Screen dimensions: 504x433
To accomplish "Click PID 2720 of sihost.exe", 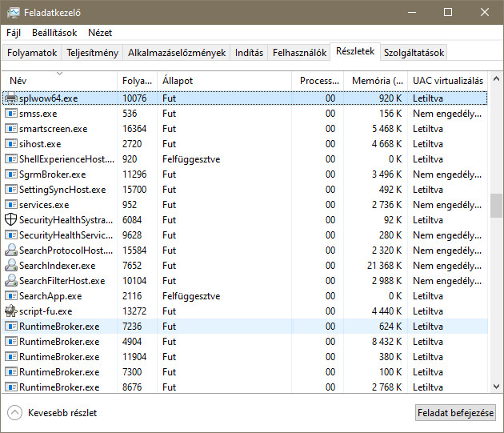I will [132, 144].
